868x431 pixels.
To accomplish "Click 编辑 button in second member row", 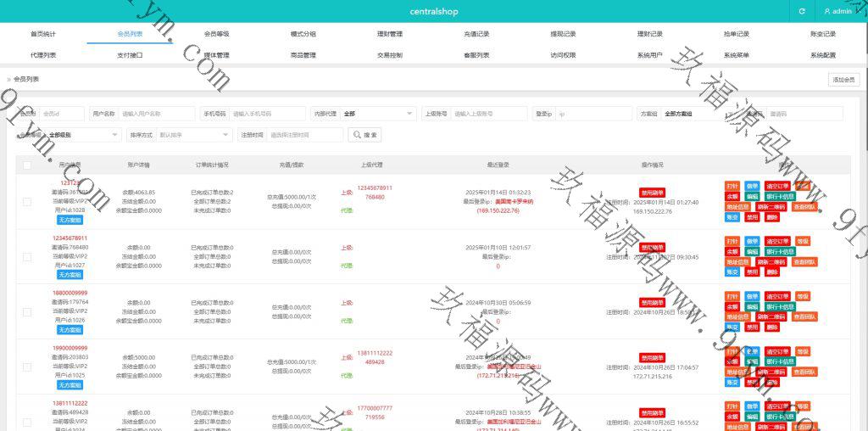I will (752, 251).
